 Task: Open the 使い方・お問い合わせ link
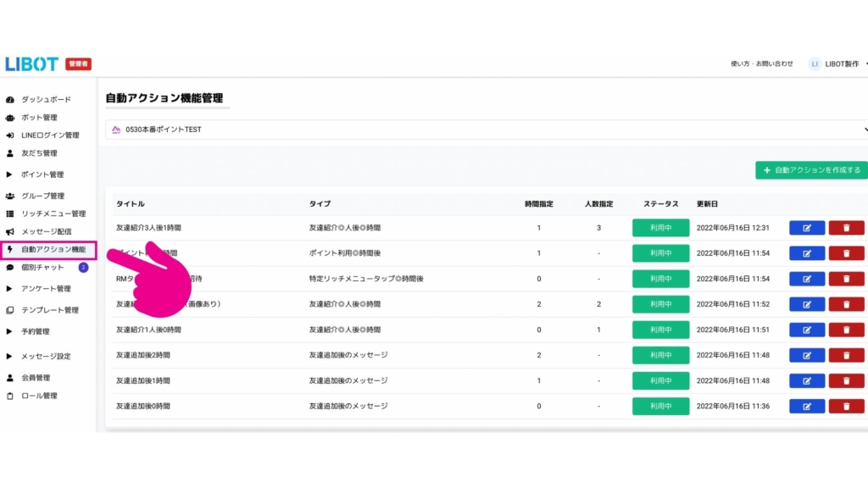(x=761, y=64)
